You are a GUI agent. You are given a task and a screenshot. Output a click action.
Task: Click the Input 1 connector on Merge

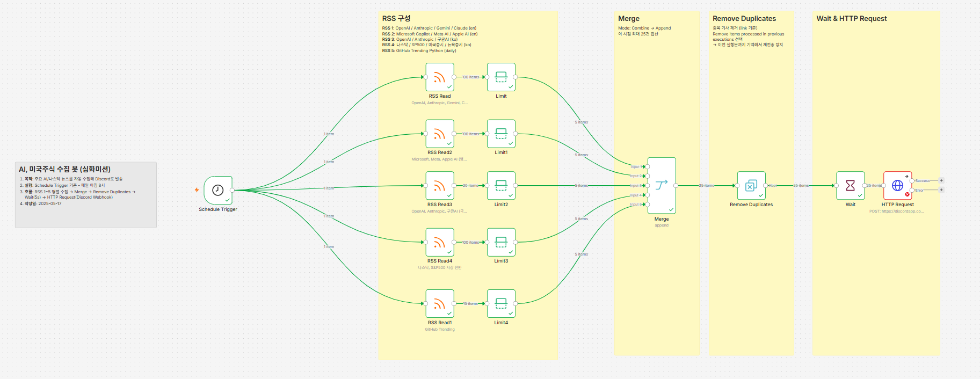[x=648, y=167]
